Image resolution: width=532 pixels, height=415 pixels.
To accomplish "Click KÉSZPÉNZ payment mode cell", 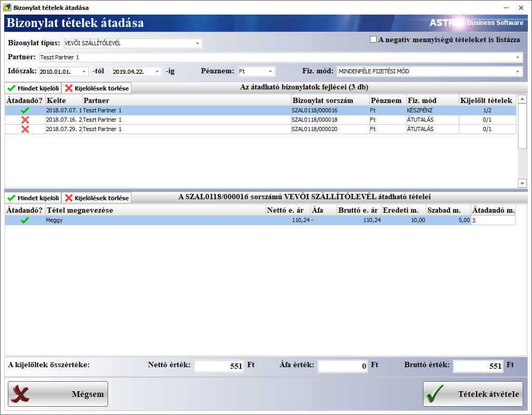I will [433, 110].
